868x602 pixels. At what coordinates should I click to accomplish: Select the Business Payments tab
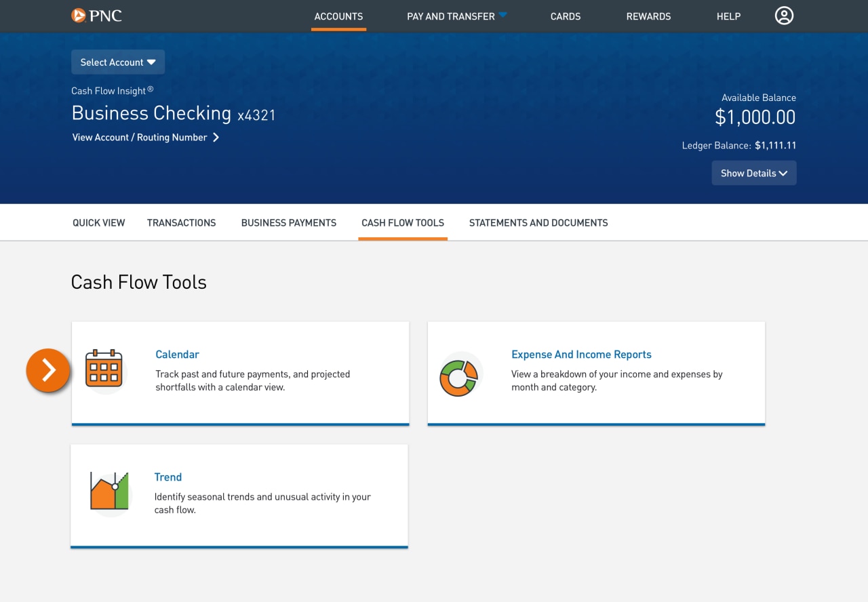[x=288, y=222]
